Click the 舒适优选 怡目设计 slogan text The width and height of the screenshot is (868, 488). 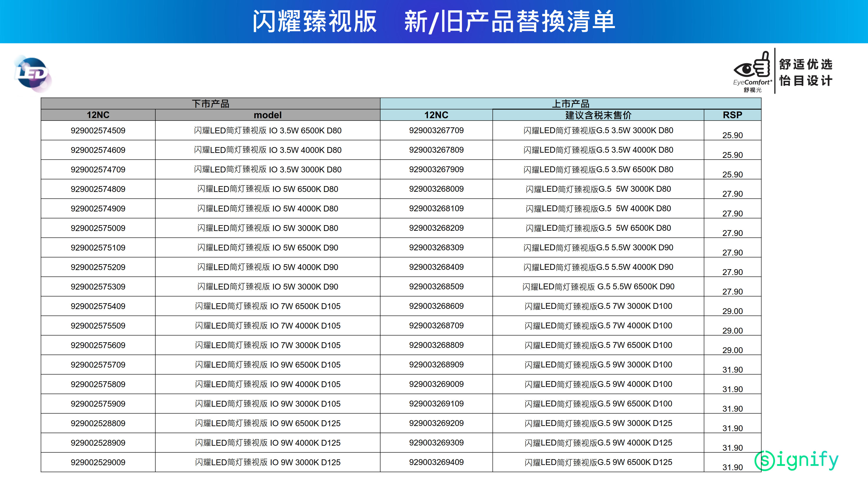tap(806, 72)
